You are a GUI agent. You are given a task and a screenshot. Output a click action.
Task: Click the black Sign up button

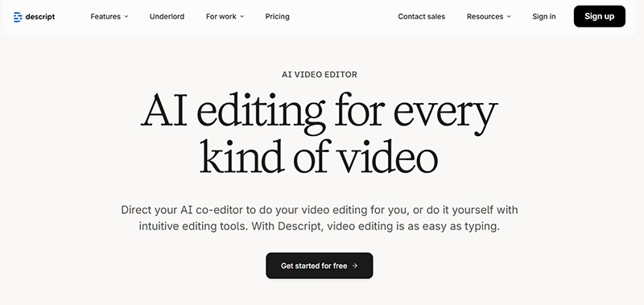click(x=599, y=16)
